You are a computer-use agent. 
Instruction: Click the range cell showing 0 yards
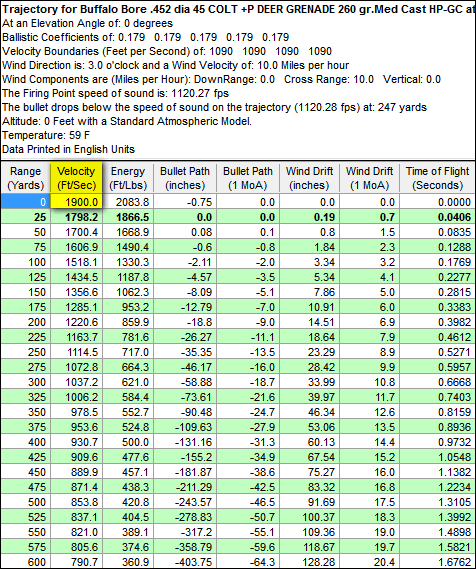point(25,201)
